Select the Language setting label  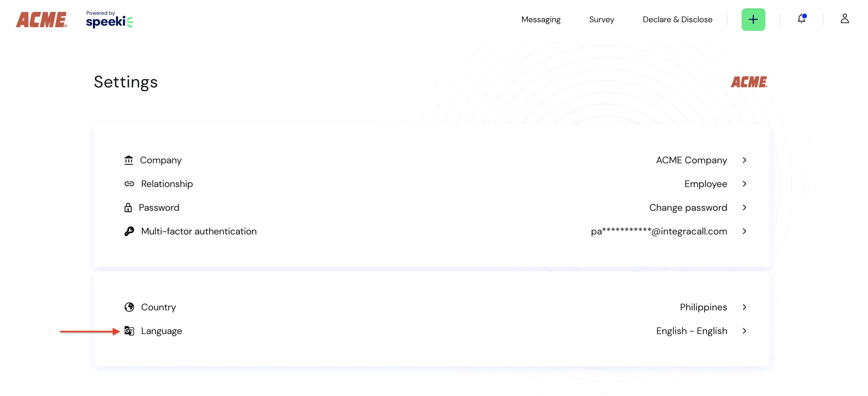tap(161, 331)
